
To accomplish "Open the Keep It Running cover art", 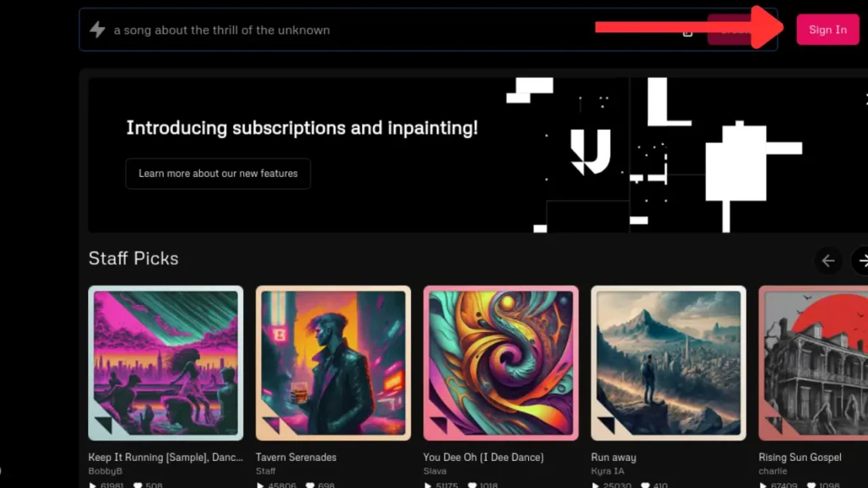I will pos(165,363).
